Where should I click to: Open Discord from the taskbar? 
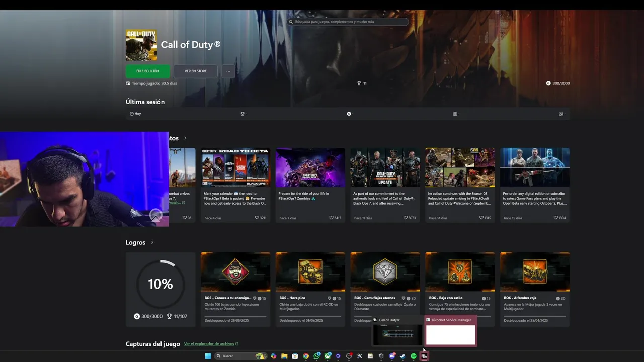392,356
